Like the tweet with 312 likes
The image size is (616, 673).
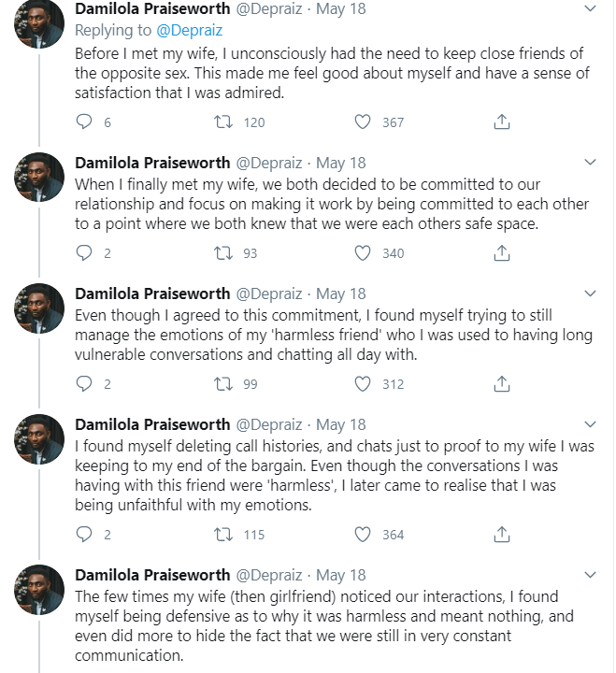pos(363,383)
